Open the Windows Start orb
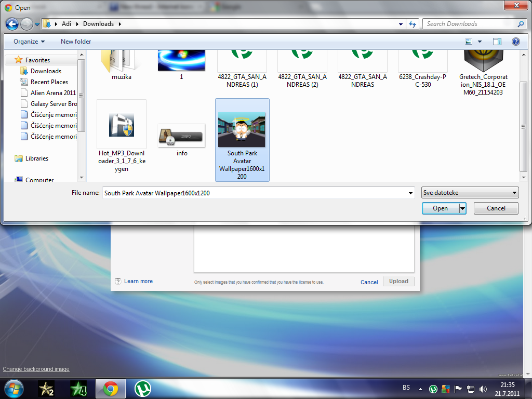532x399 pixels. (x=14, y=388)
